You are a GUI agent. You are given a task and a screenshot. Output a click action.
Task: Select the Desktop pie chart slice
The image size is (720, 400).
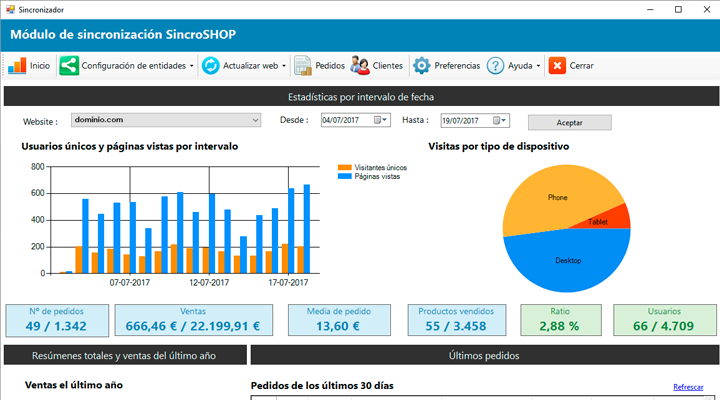568,260
